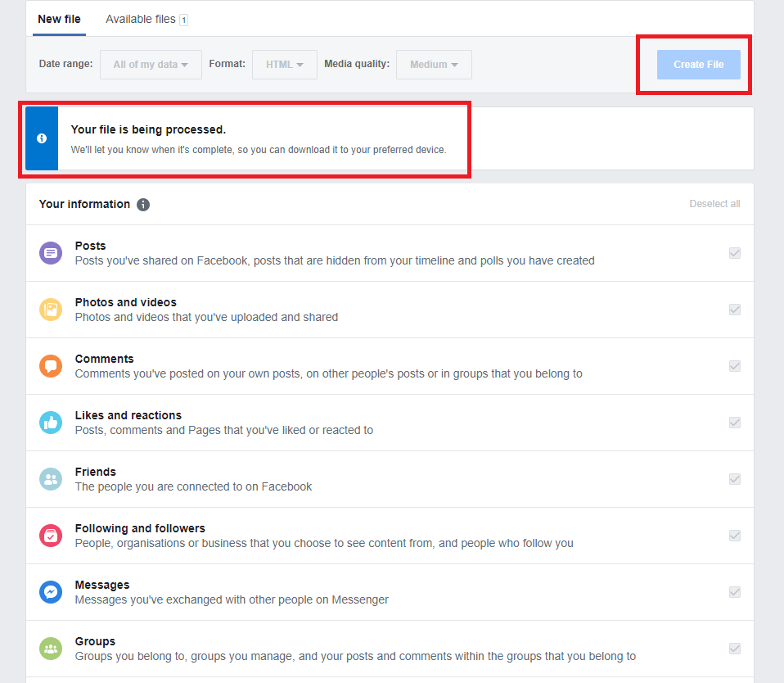Click the blue Messenger Messages icon
Image resolution: width=784 pixels, height=683 pixels.
click(51, 592)
